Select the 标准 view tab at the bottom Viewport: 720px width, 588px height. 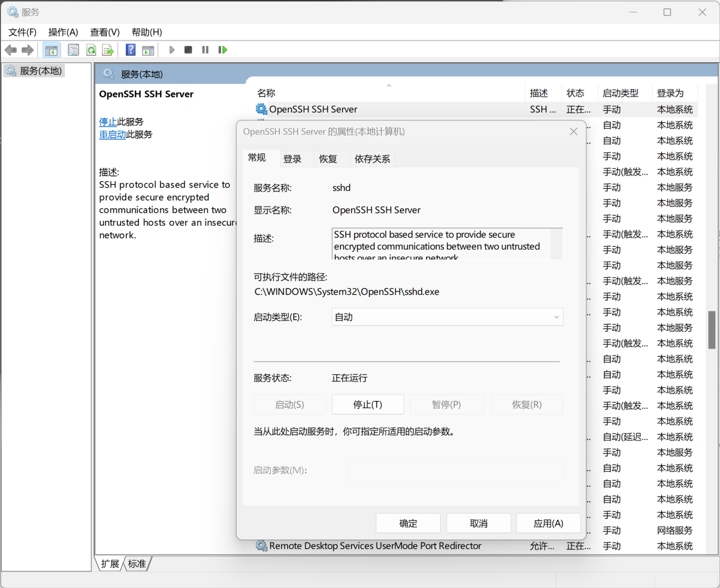pos(137,564)
